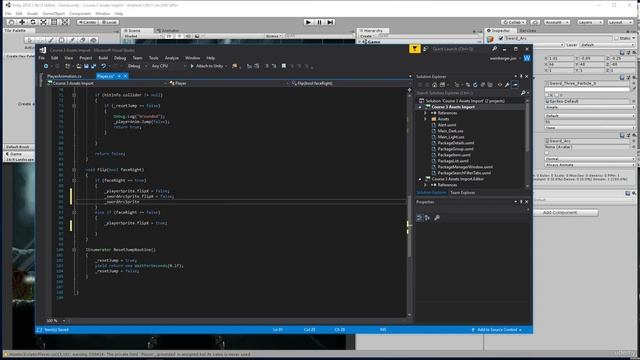The height and width of the screenshot is (360, 640).
Task: Click Solution Explorer Preview Selected Items icon
Action: (515, 85)
